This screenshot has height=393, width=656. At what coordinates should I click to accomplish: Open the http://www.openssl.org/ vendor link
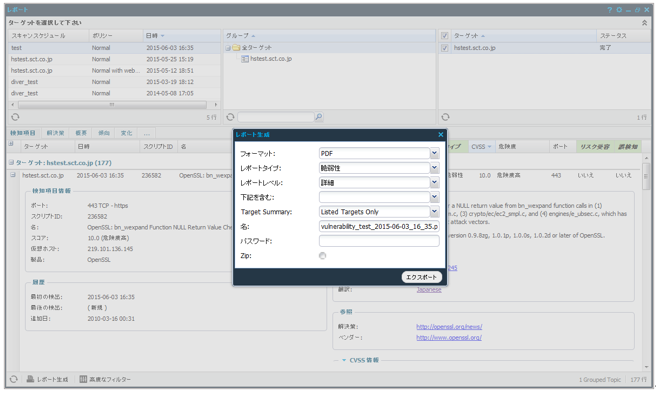(448, 337)
